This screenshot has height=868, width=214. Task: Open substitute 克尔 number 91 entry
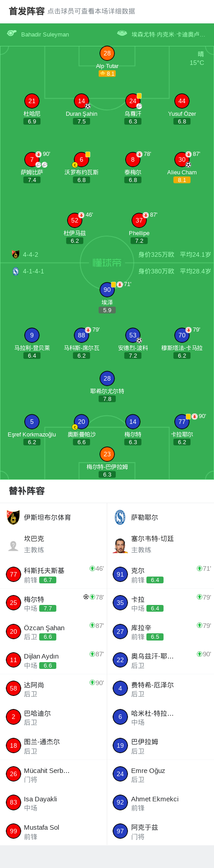pos(160,574)
